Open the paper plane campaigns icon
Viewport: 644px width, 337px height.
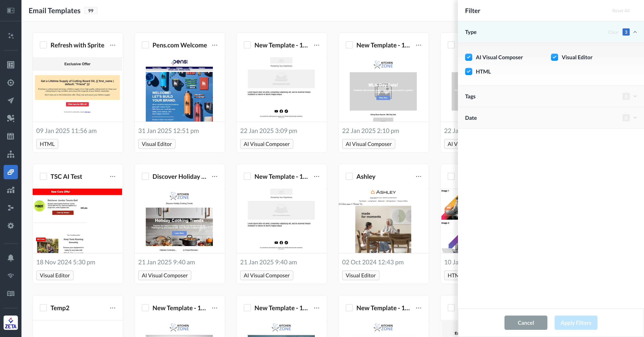point(11,100)
